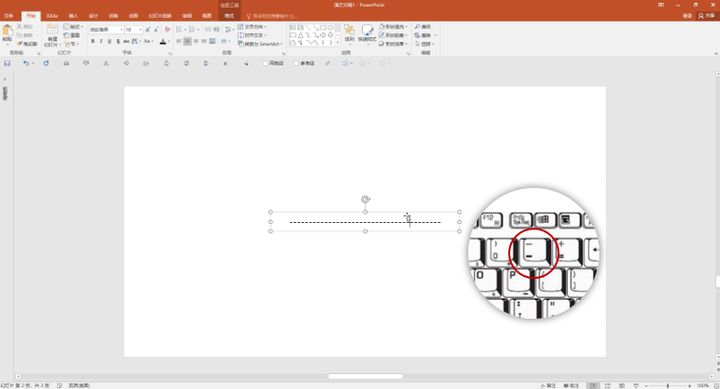The image size is (720, 389).
Task: Switch to the Slide Show ribbon tab
Action: pos(160,16)
